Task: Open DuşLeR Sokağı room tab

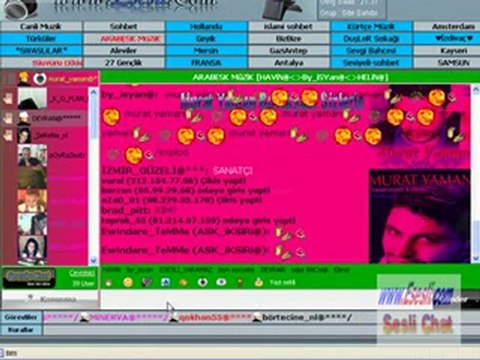Action: pyautogui.click(x=371, y=39)
